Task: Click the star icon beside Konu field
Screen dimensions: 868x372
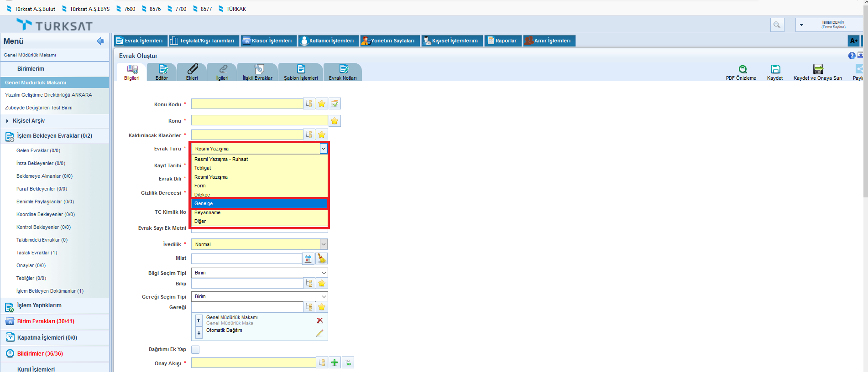Action: pos(335,121)
